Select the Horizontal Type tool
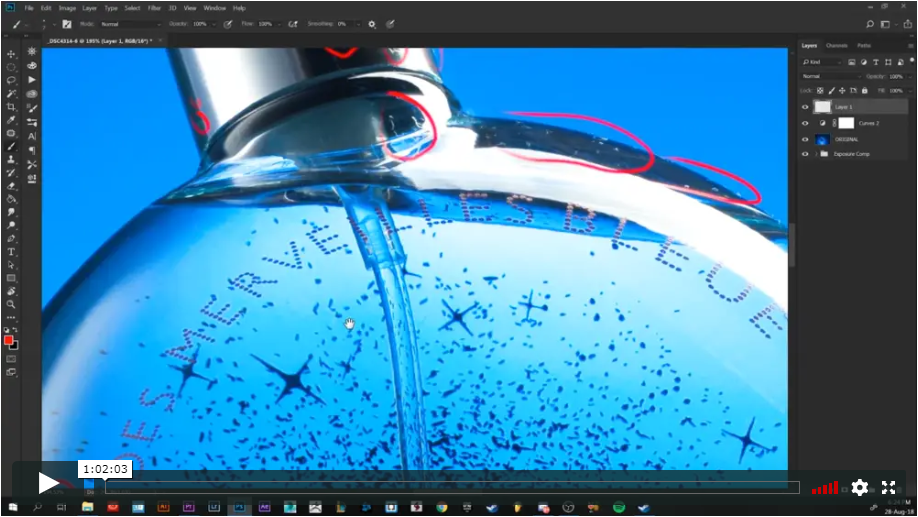This screenshot has height=517, width=918. click(x=11, y=252)
